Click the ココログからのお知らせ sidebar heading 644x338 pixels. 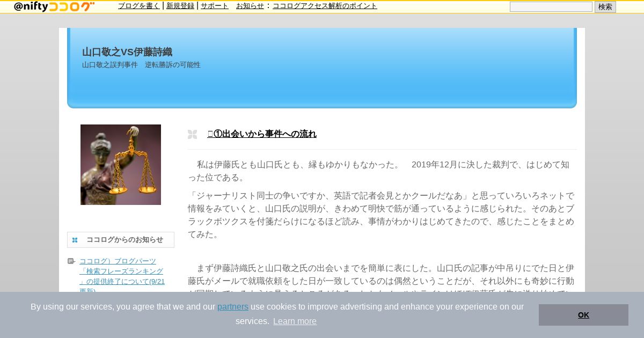click(125, 240)
